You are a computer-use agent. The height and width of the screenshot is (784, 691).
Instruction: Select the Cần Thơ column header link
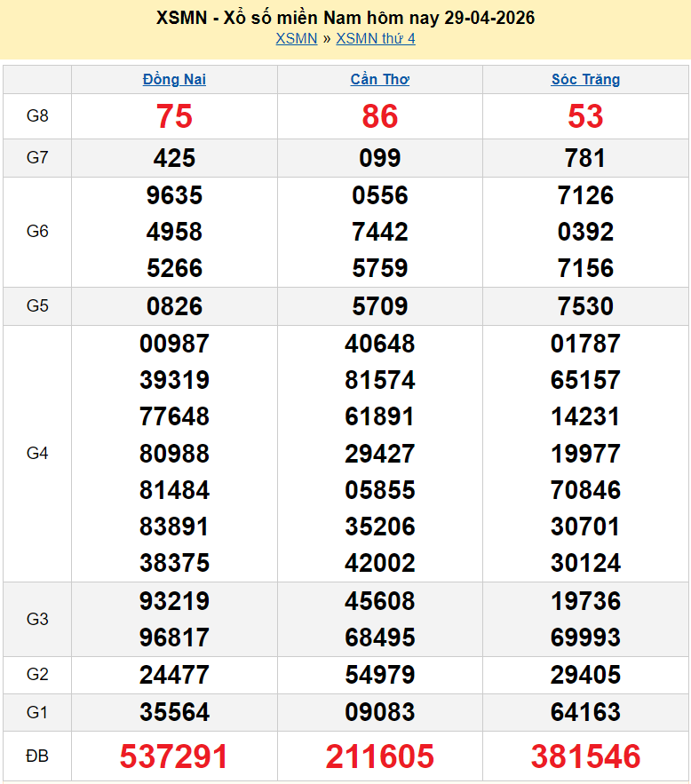pyautogui.click(x=379, y=79)
